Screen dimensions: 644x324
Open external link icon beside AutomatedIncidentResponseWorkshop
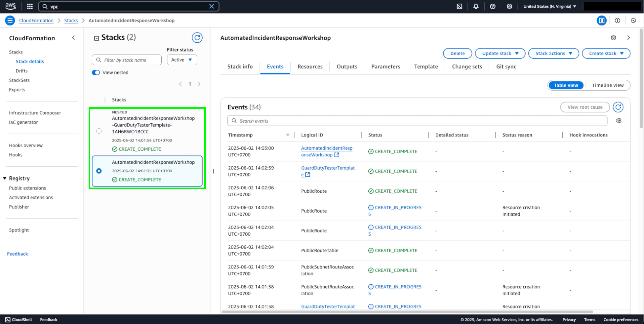pyautogui.click(x=337, y=155)
